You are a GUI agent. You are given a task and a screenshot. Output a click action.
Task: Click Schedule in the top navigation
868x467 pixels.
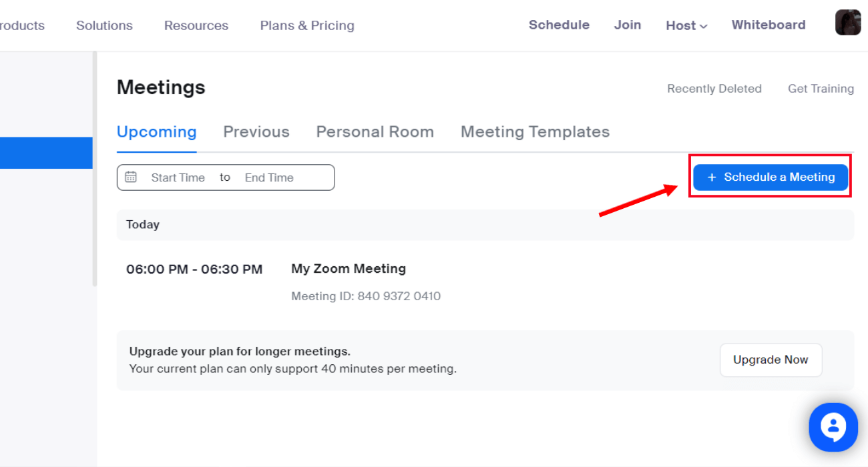point(559,25)
